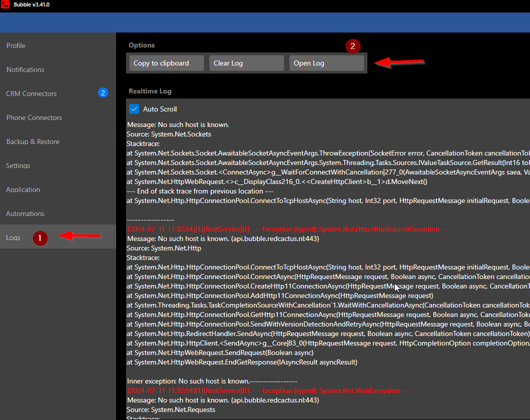Open the Automations section
Screen dimensions: 530x420
coord(26,213)
